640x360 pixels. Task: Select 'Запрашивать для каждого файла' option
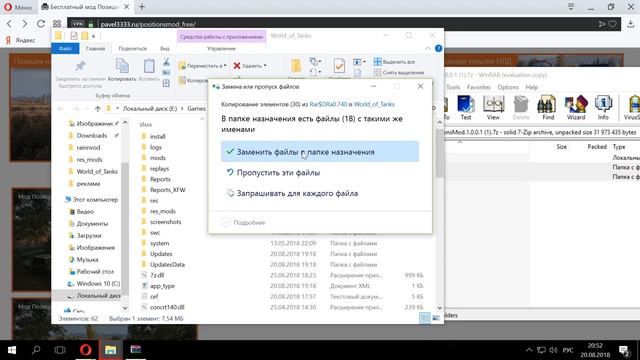(297, 193)
